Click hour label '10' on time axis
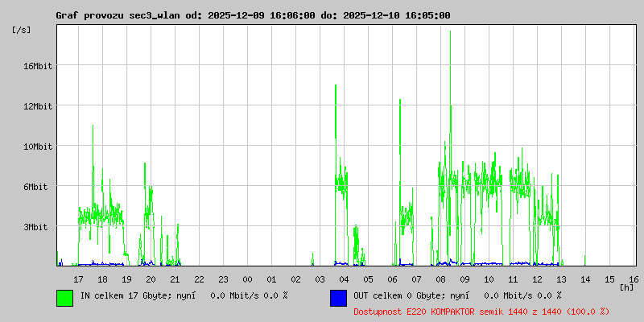Image resolution: width=644 pixels, height=322 pixels. [x=489, y=279]
